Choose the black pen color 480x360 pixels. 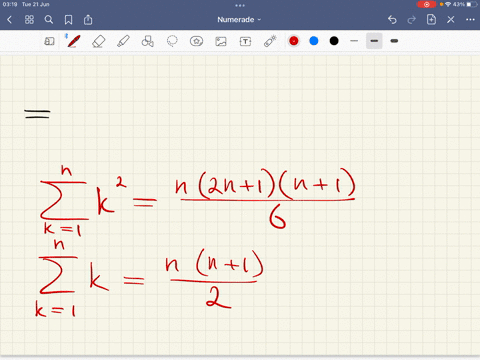334,41
